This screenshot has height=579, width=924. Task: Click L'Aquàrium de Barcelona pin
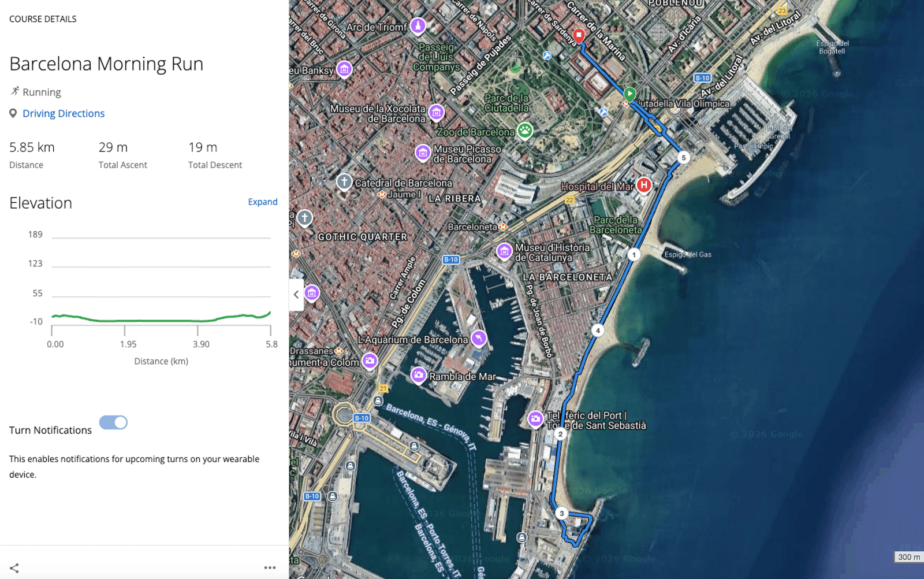click(479, 338)
